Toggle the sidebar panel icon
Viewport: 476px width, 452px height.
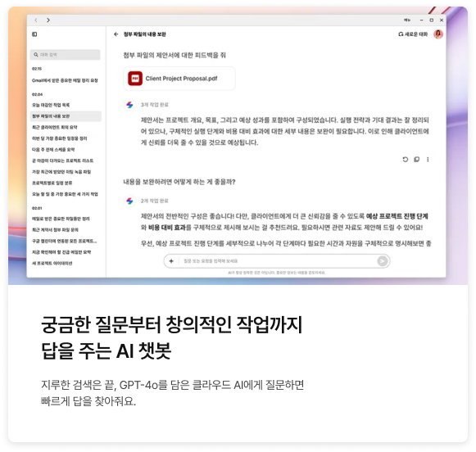[34, 34]
